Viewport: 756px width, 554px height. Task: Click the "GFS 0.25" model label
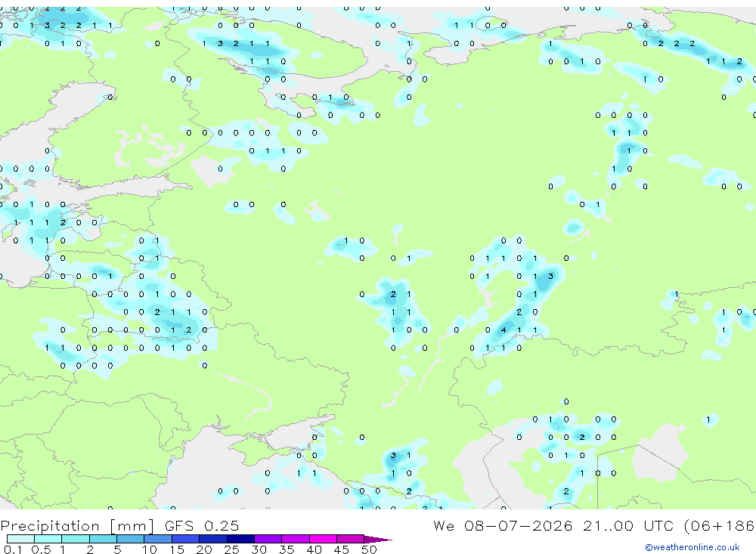[202, 525]
